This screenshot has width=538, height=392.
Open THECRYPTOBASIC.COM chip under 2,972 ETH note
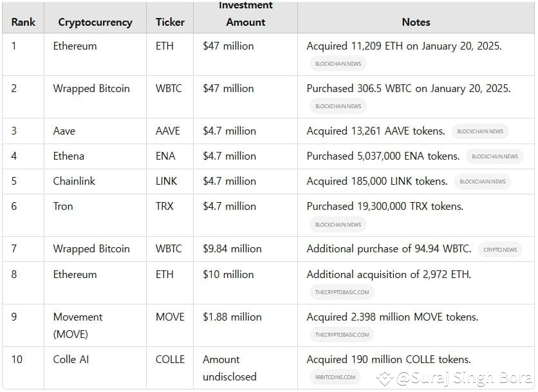[342, 292]
